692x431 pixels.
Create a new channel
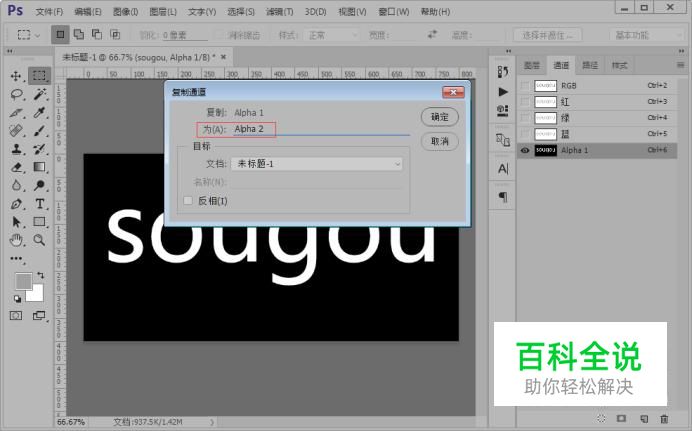click(x=644, y=418)
